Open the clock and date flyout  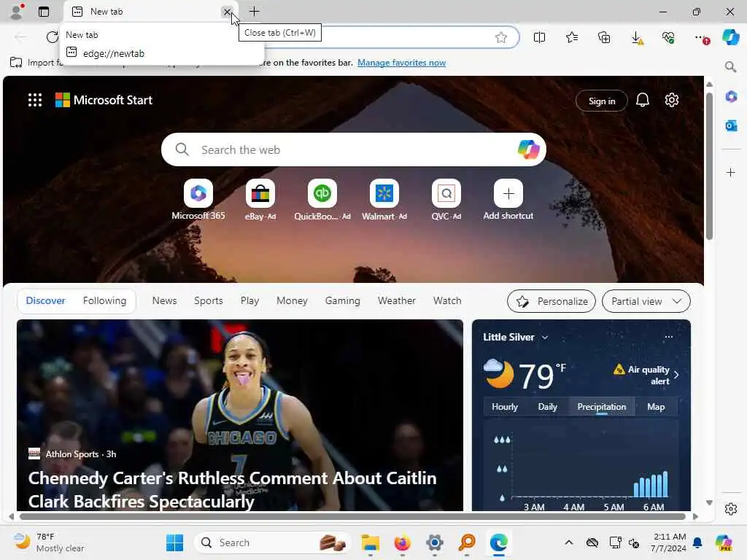point(668,542)
